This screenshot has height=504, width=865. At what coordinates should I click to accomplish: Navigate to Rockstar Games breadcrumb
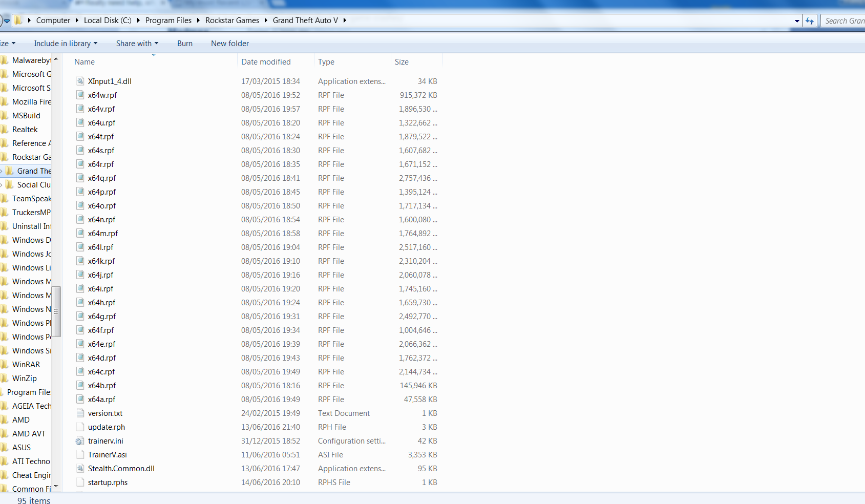coord(233,20)
